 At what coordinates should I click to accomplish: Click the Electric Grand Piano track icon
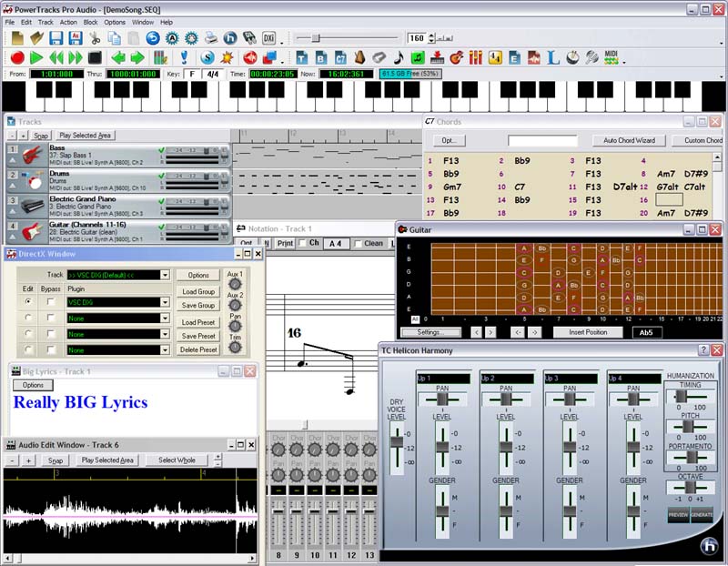coord(33,207)
